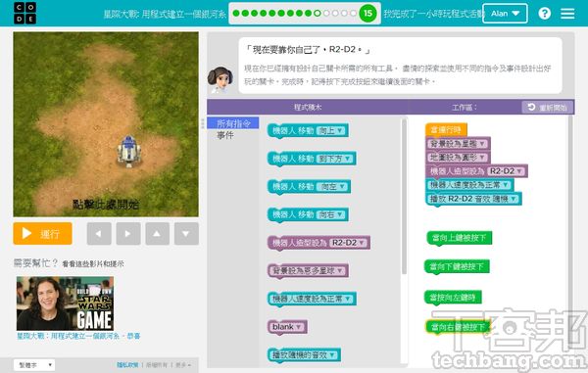Open the workspace 機器人造型設為 R2-D2 dropdown
This screenshot has height=373, width=588.
click(506, 171)
